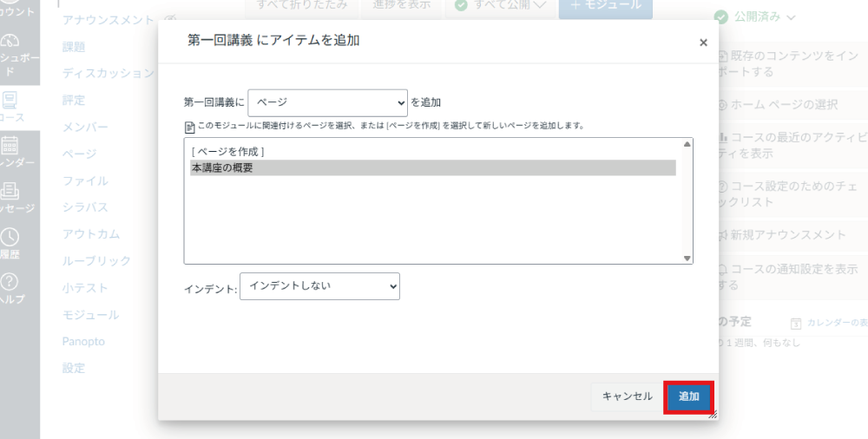Click ホーム ページの選択 button

point(792,105)
